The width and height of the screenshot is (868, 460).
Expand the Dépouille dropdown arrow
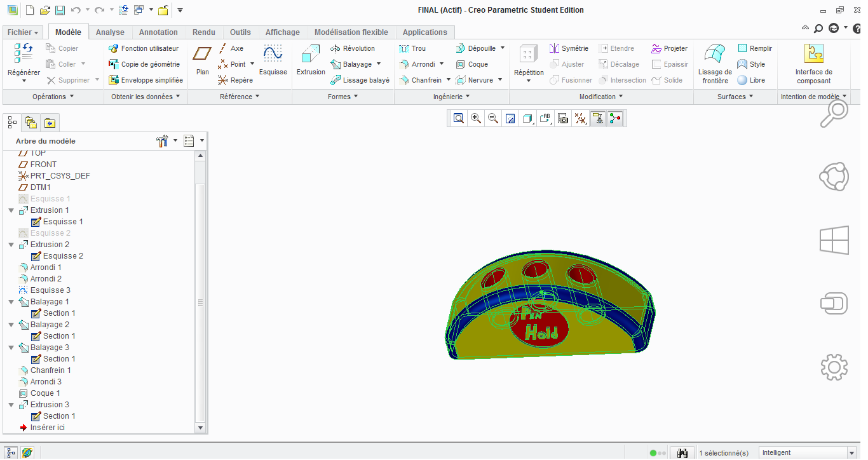coord(503,48)
